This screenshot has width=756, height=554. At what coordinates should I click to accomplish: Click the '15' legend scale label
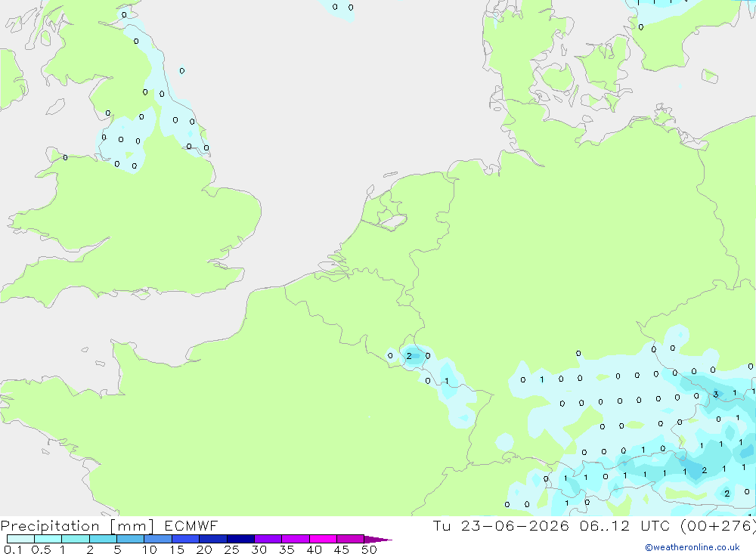[177, 549]
